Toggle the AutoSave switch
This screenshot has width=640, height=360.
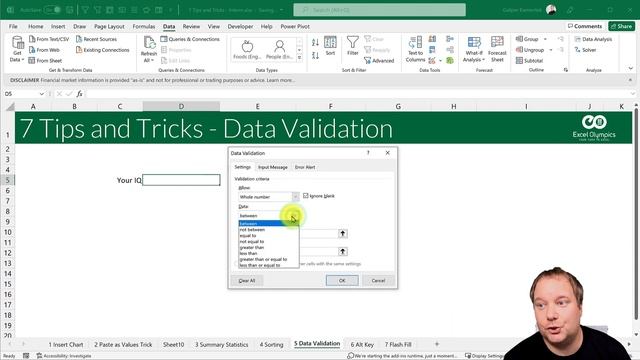52,10
